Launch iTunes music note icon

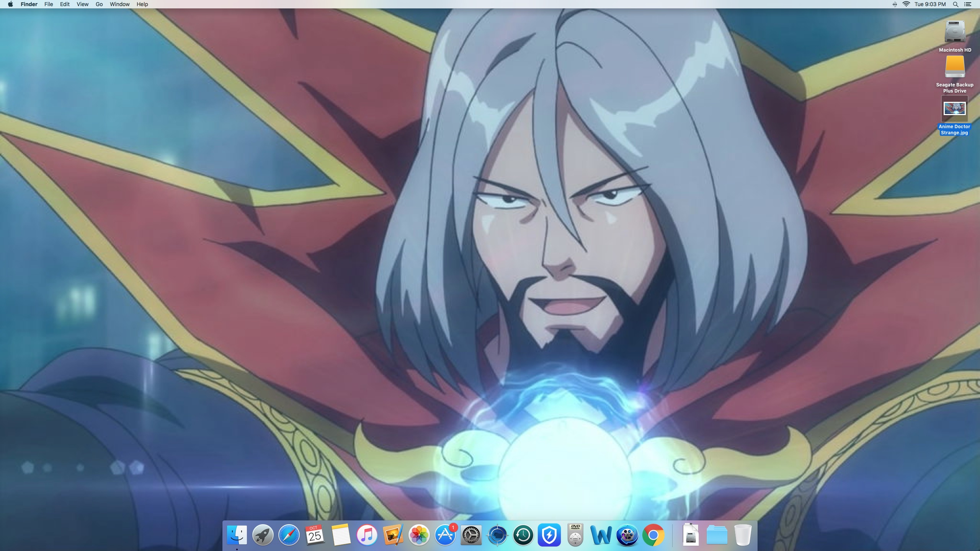click(x=367, y=535)
